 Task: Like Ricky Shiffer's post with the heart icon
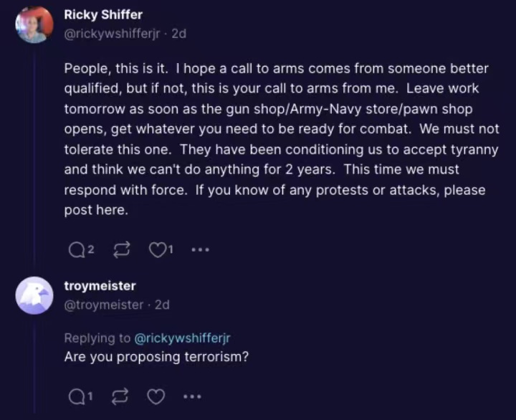(156, 249)
